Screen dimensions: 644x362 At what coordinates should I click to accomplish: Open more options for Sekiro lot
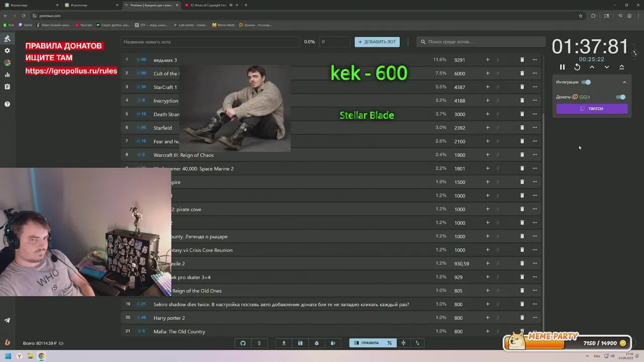click(535, 304)
